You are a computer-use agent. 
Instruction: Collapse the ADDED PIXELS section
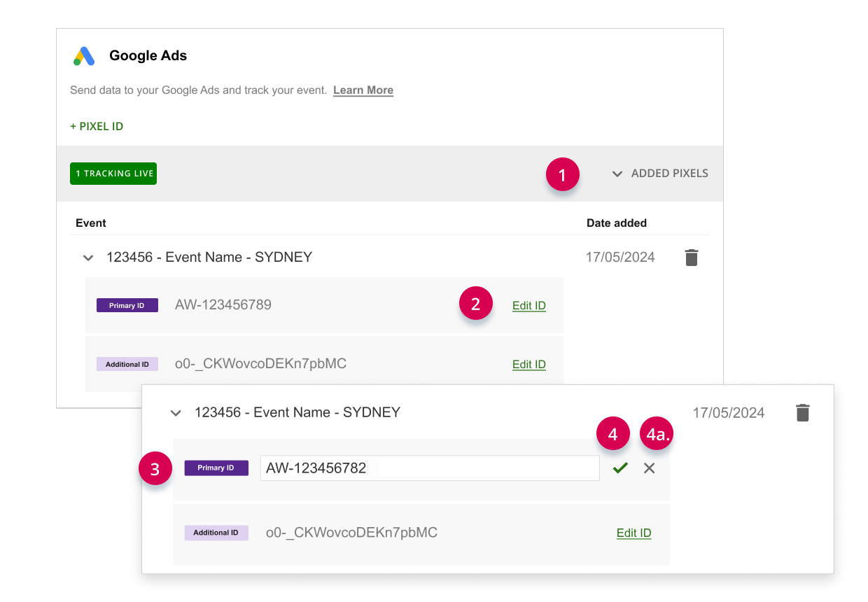click(660, 174)
